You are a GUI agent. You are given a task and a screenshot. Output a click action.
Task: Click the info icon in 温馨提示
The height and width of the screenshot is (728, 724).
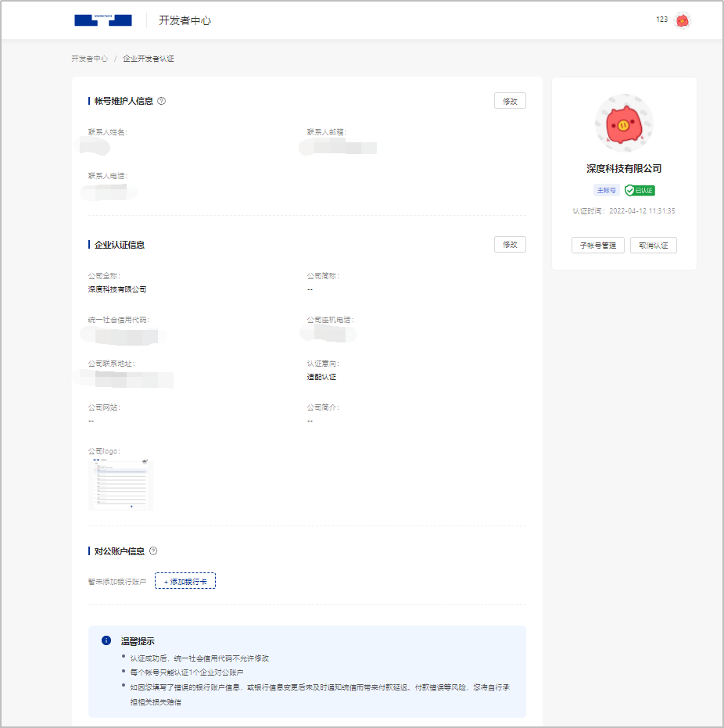pyautogui.click(x=106, y=640)
